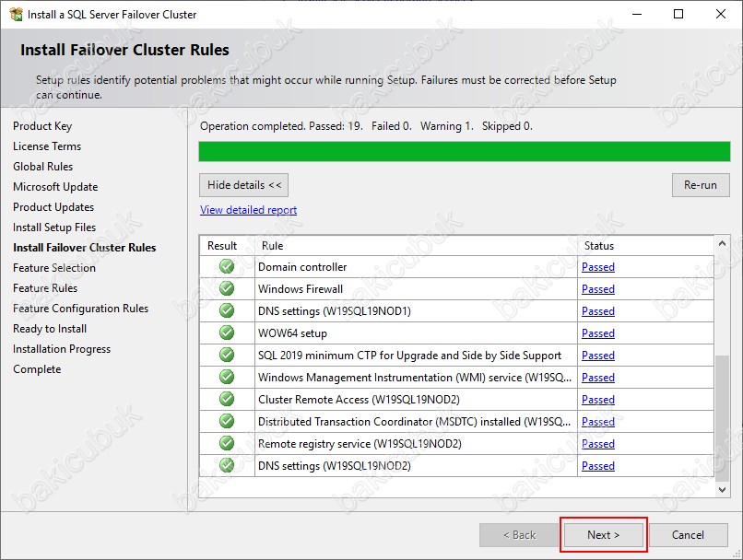Screen dimensions: 743x560
Task: Click green check icon for DNS settings (W19SQL19NOD2)
Action: point(227,465)
